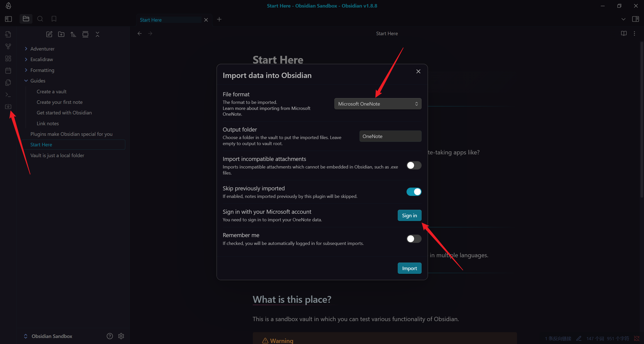The width and height of the screenshot is (644, 344).
Task: Open Vault is just a local folder
Action: [57, 155]
